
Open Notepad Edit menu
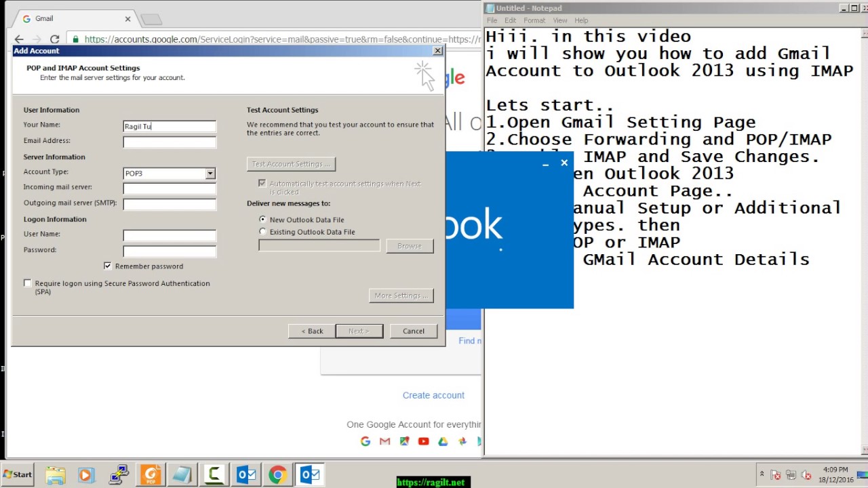click(x=510, y=20)
